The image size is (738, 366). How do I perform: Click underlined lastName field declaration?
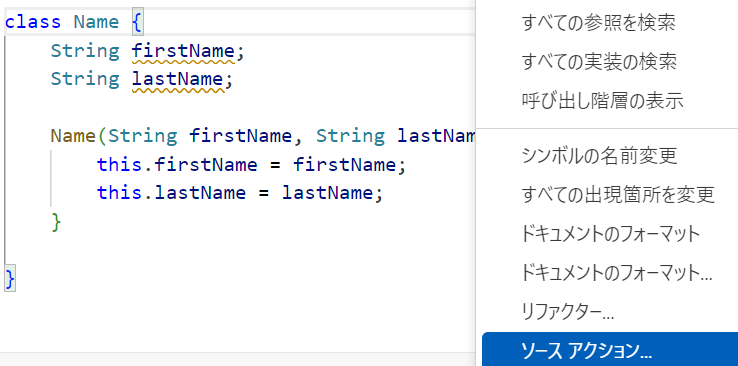177,80
